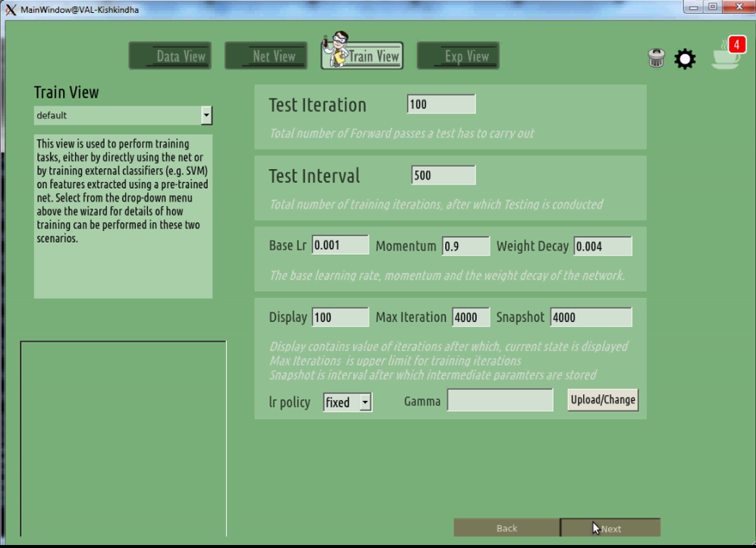The width and height of the screenshot is (756, 548).
Task: Minimize the MainWindow
Action: pyautogui.click(x=693, y=7)
